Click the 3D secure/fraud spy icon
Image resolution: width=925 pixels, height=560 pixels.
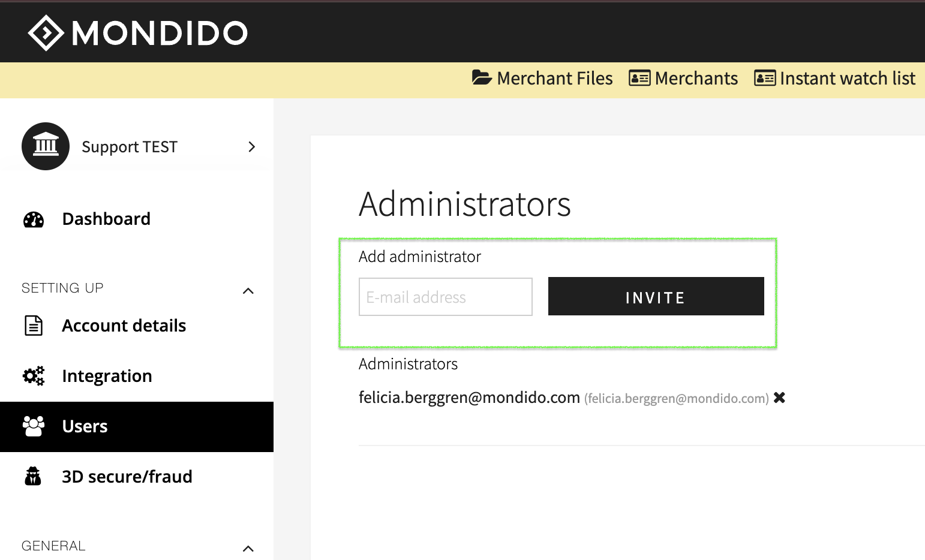click(x=33, y=476)
